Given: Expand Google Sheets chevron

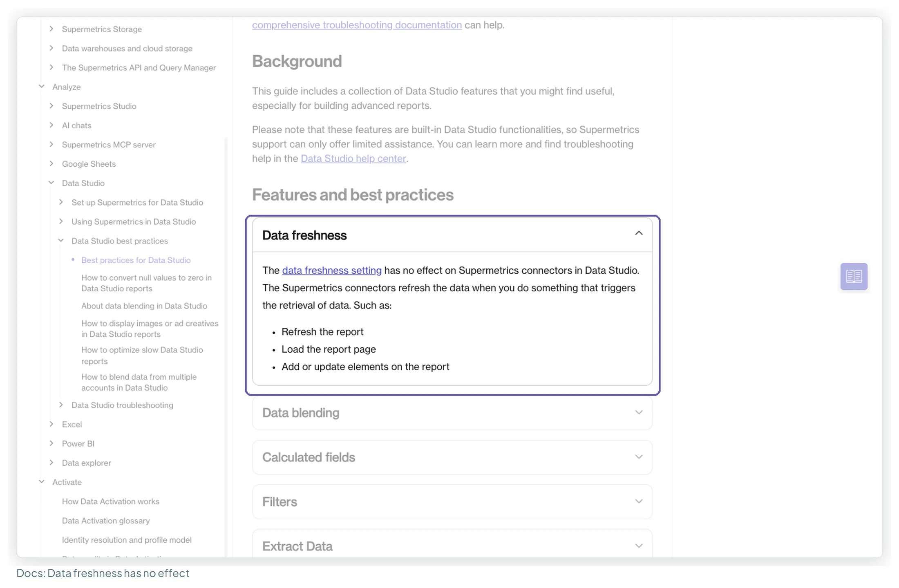Looking at the screenshot, I should pyautogui.click(x=51, y=163).
